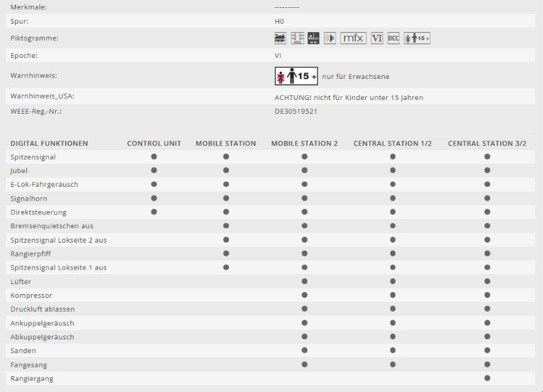
Task: Click the speaker sound pictogram
Action: (330, 38)
